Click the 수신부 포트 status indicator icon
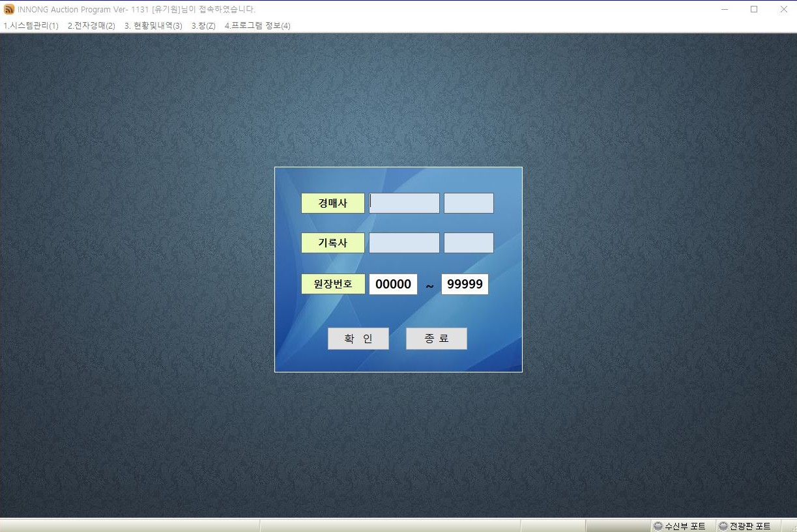 658,526
